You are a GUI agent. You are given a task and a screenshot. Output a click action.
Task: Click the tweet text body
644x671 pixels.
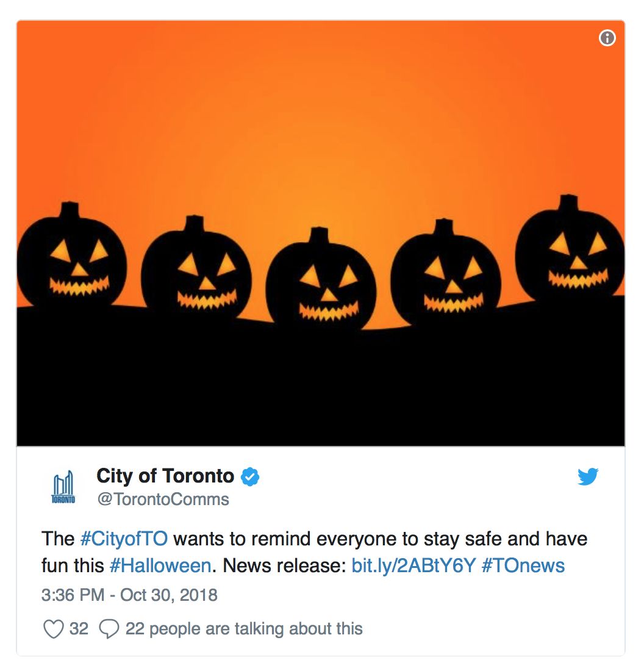pos(315,552)
